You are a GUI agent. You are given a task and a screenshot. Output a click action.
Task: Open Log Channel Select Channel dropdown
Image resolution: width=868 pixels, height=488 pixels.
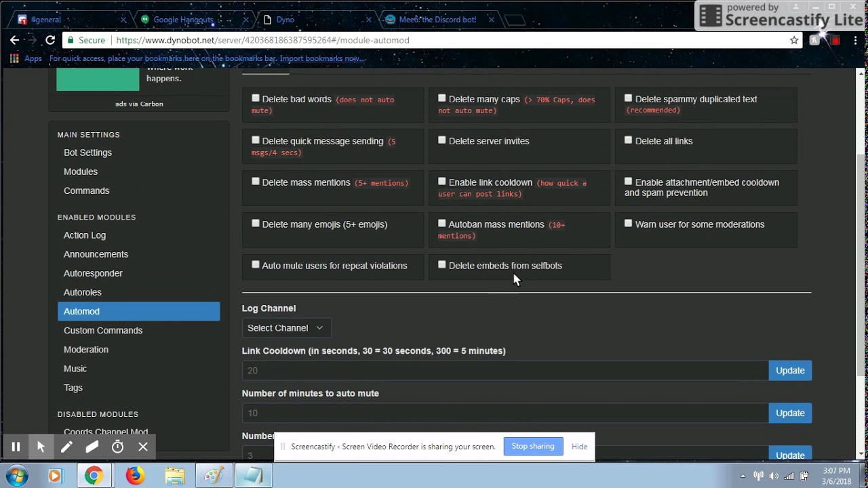point(286,328)
